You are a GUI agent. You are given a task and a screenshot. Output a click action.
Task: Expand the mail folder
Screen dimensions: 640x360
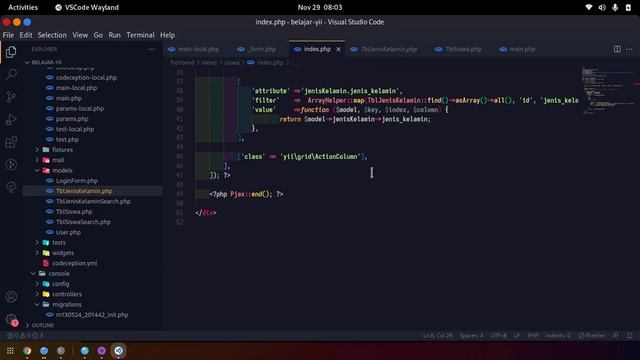[93, 160]
